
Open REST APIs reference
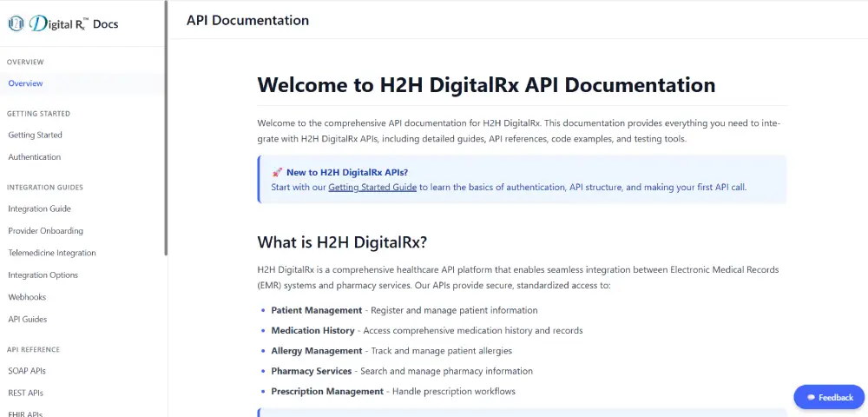25,394
